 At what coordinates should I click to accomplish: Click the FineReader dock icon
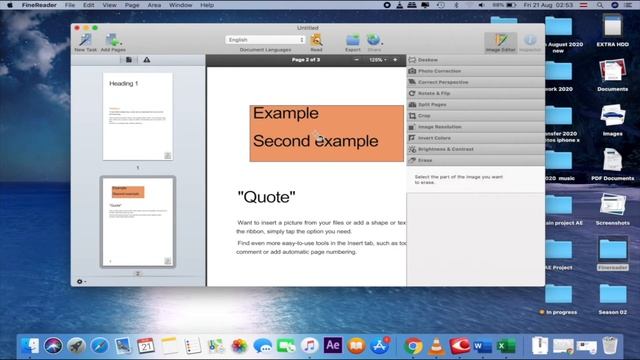click(x=460, y=346)
